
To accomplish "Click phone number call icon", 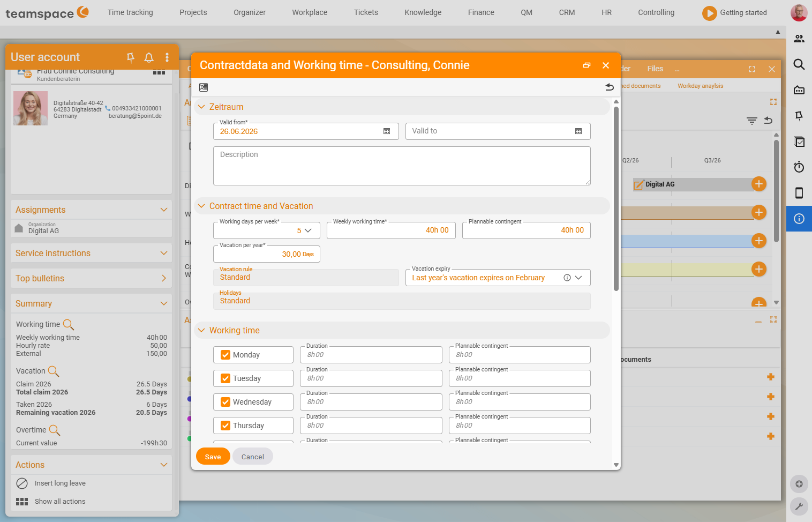I will click(x=108, y=108).
